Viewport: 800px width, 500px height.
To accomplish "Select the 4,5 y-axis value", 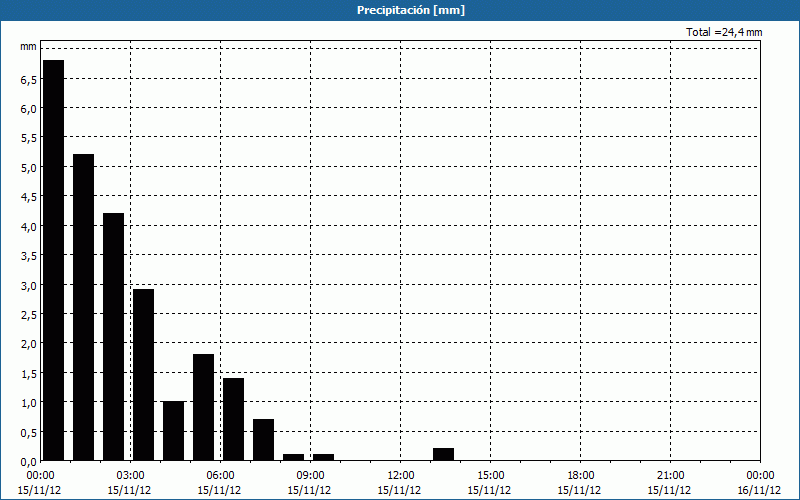I will (29, 197).
